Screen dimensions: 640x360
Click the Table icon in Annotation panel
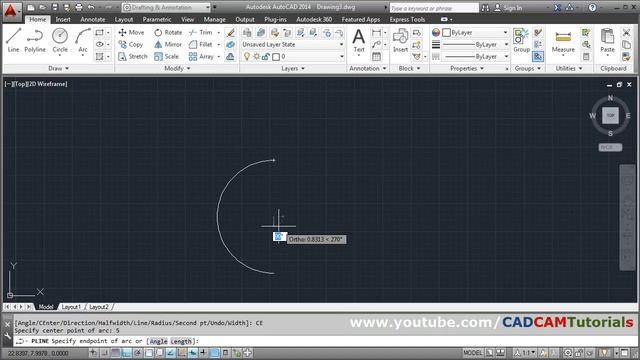click(376, 57)
